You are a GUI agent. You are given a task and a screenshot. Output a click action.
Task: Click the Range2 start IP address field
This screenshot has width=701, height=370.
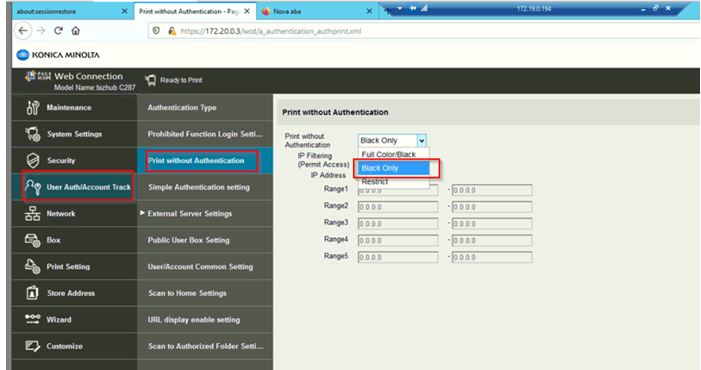click(x=398, y=207)
